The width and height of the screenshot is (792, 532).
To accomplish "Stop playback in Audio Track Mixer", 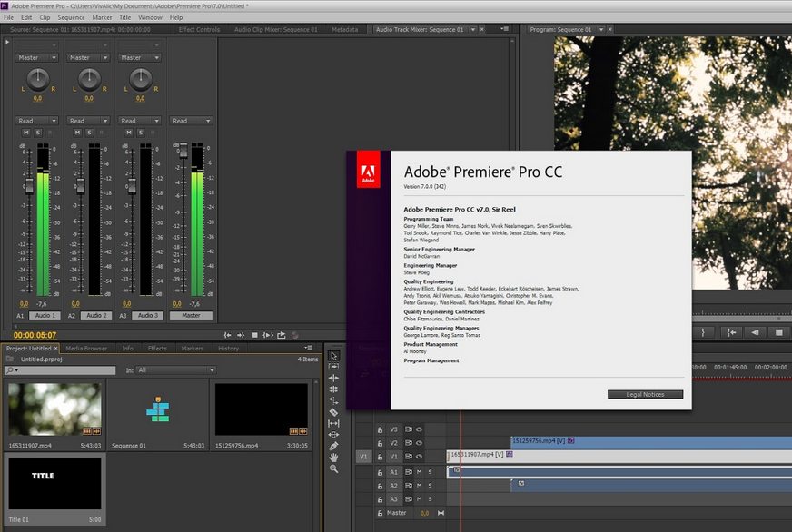I will [x=254, y=335].
